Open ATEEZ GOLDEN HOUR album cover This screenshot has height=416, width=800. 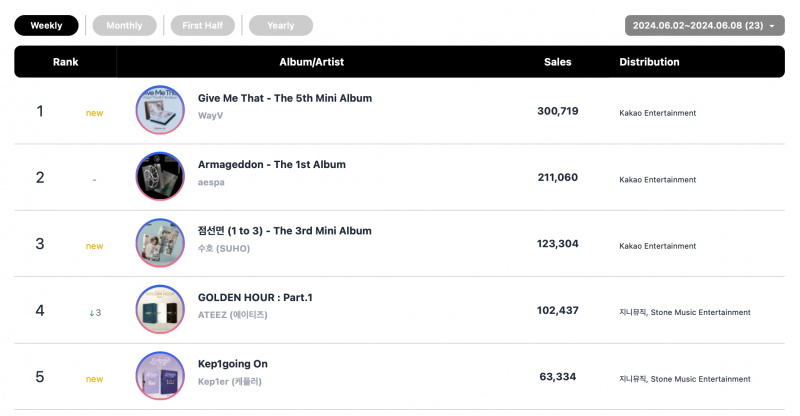160,309
